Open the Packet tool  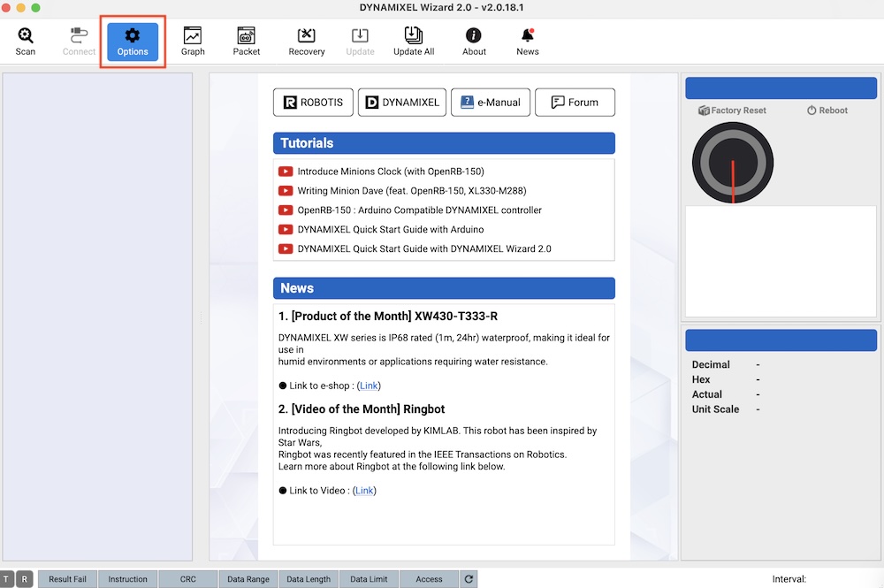[247, 42]
